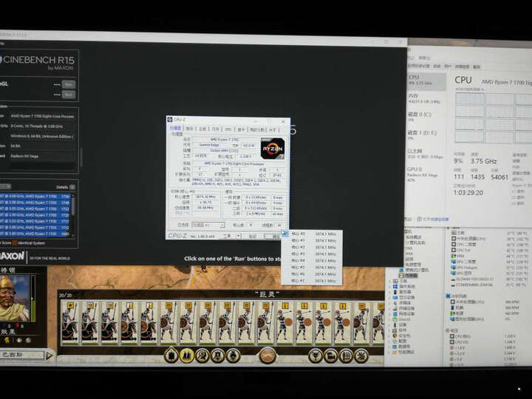Open the 处理器 tab in CPU-Z

[x=176, y=129]
